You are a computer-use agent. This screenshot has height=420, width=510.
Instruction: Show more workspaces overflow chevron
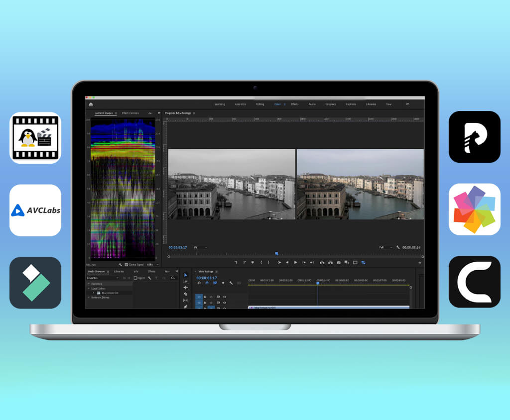[407, 104]
